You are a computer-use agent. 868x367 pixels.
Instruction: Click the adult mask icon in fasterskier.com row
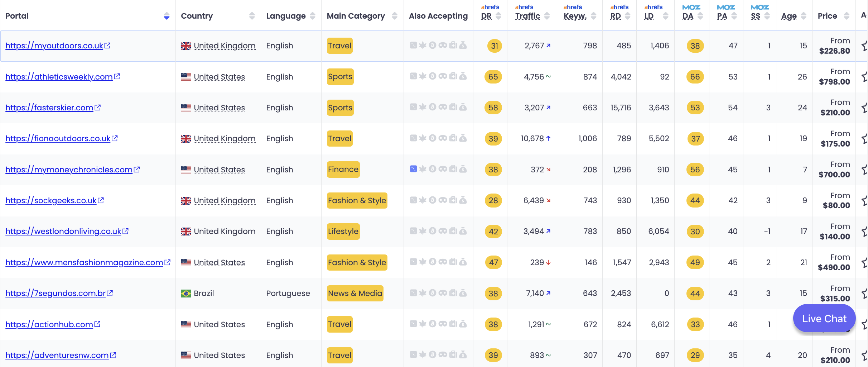[x=443, y=107]
